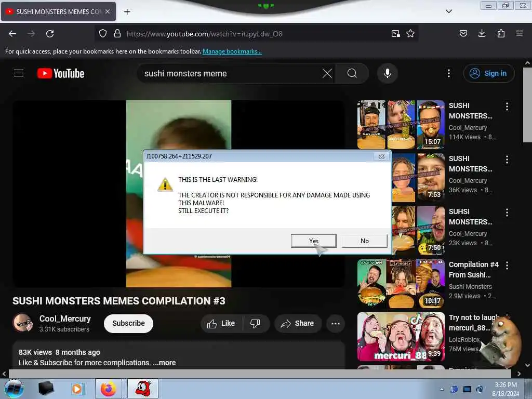Bookmark this page with the star icon
The image size is (532, 399).
[410, 34]
